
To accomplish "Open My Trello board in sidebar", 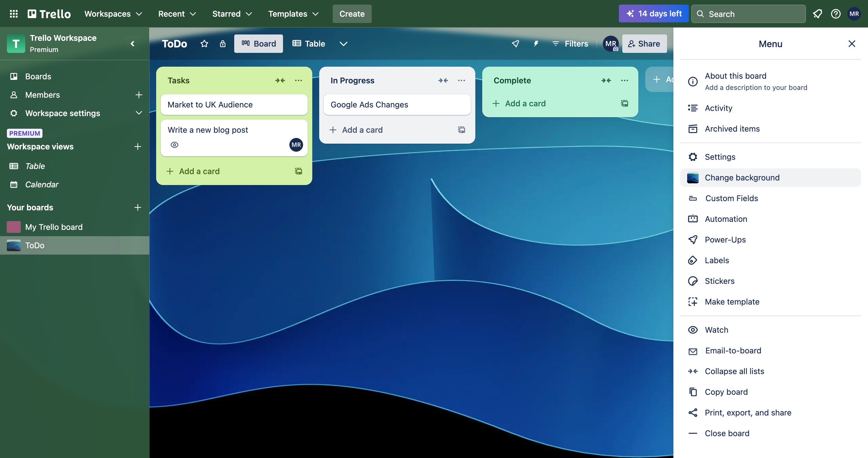I will [74, 227].
